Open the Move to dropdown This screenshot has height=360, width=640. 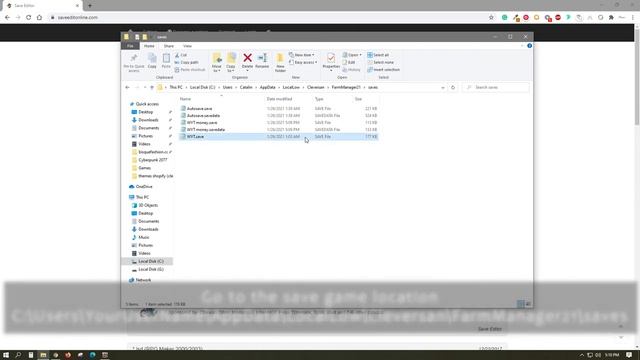pos(217,63)
